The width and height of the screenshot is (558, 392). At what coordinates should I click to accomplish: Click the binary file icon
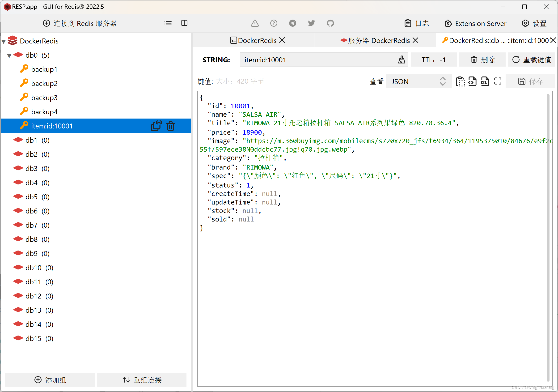coord(485,81)
